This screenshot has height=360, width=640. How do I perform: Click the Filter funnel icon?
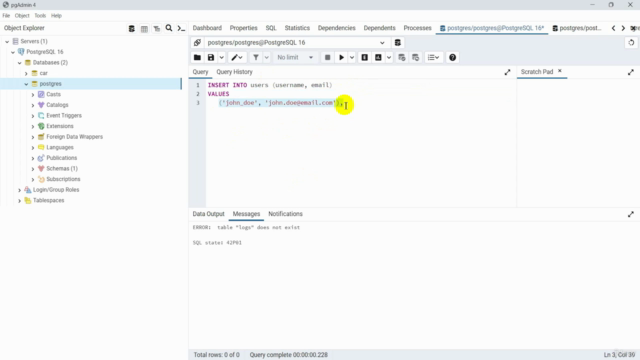pos(256,58)
